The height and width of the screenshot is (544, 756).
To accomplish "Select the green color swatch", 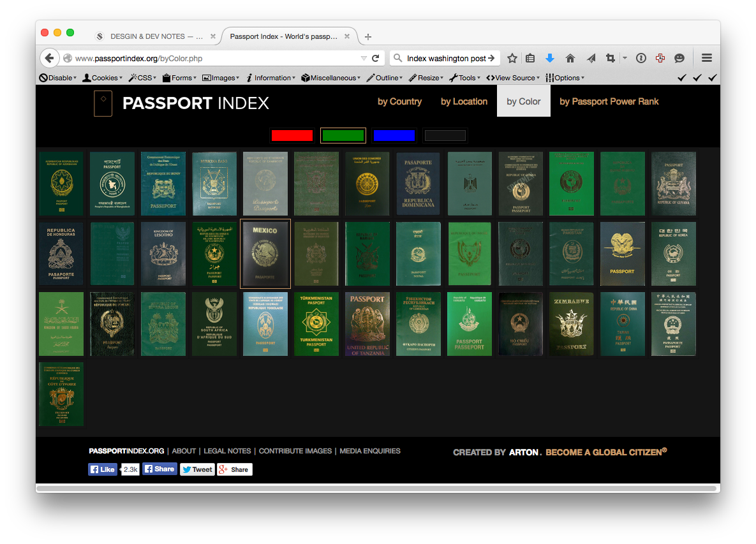I will click(343, 136).
